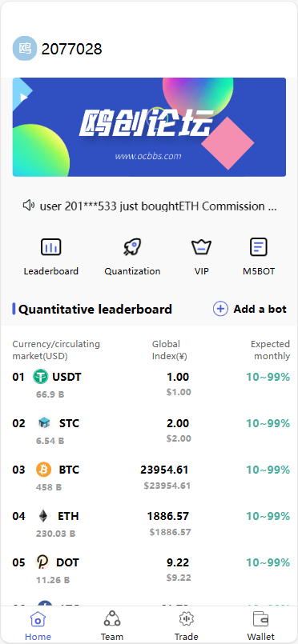Tap the ETH ethereum icon
Image resolution: width=298 pixels, height=644 pixels.
pos(43,516)
